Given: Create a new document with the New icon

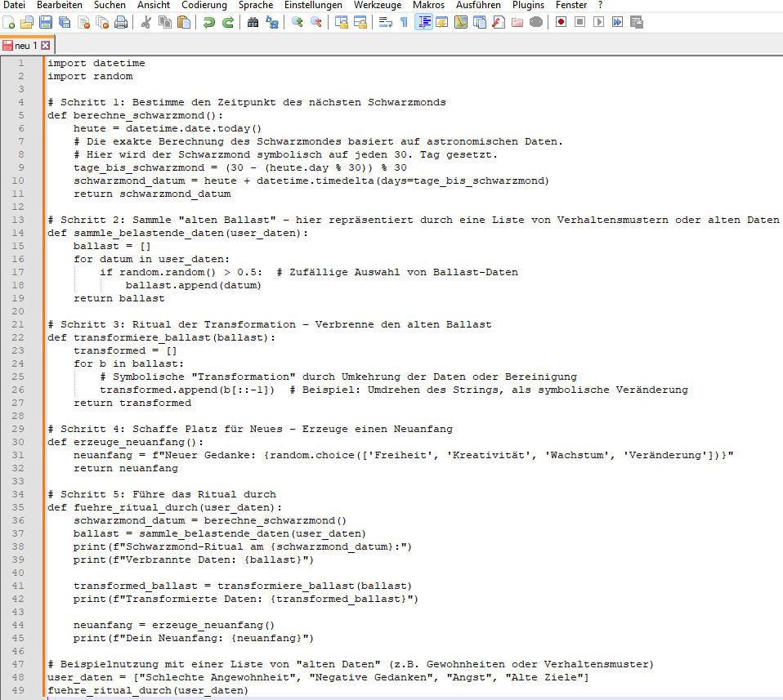Looking at the screenshot, I should click(8, 22).
